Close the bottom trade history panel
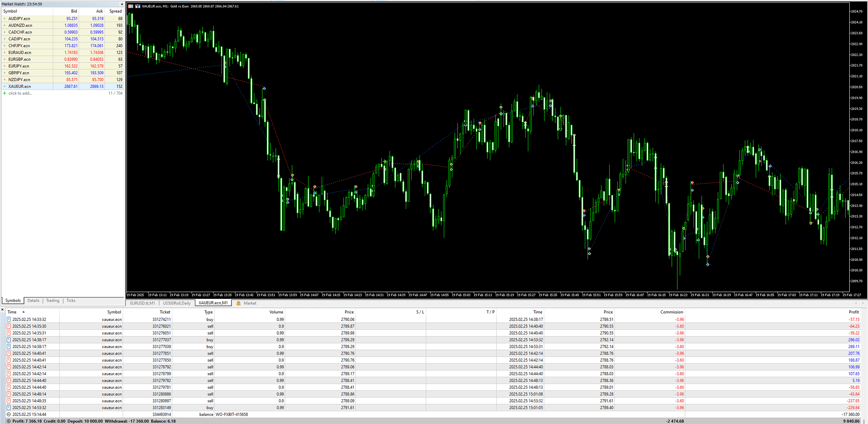868x424 pixels. (x=2, y=309)
